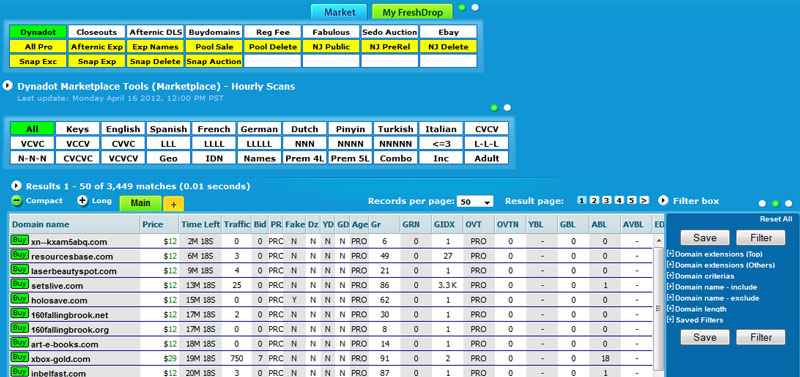Click Buy icon for 160fallingbrook.net

tap(20, 313)
